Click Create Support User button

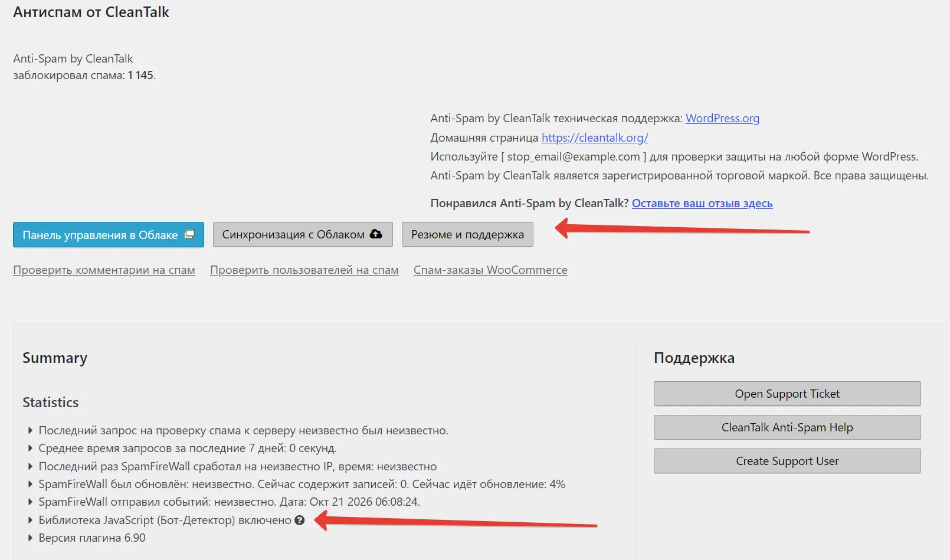(x=787, y=461)
